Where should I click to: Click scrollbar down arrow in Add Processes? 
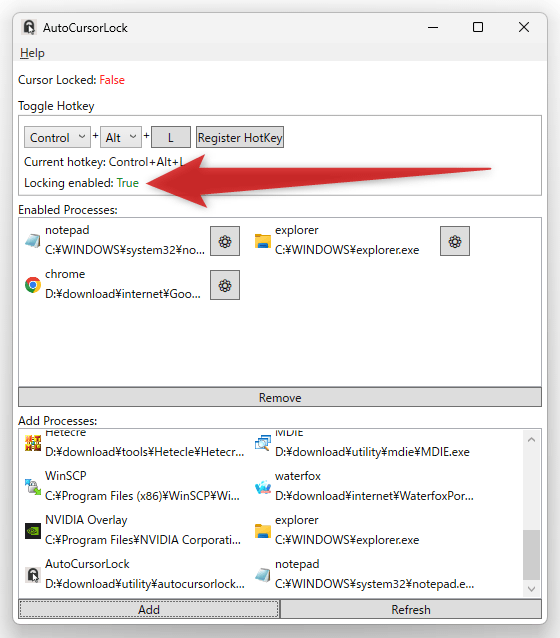click(531, 588)
